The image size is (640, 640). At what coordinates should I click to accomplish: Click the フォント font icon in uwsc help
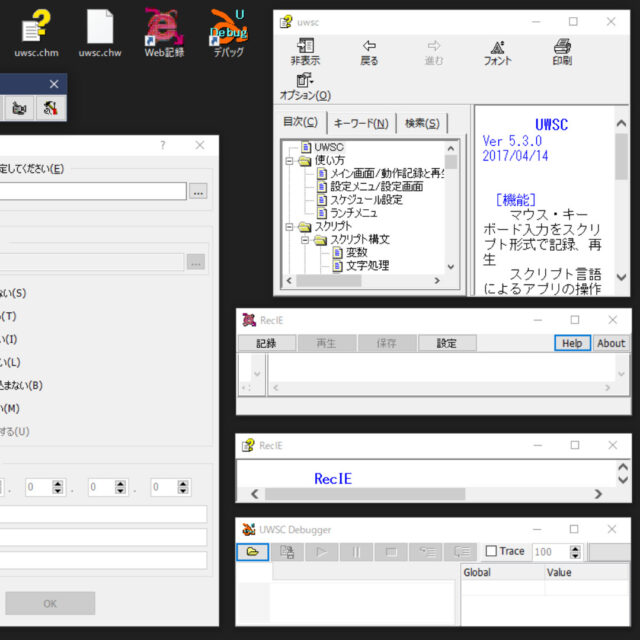497,52
